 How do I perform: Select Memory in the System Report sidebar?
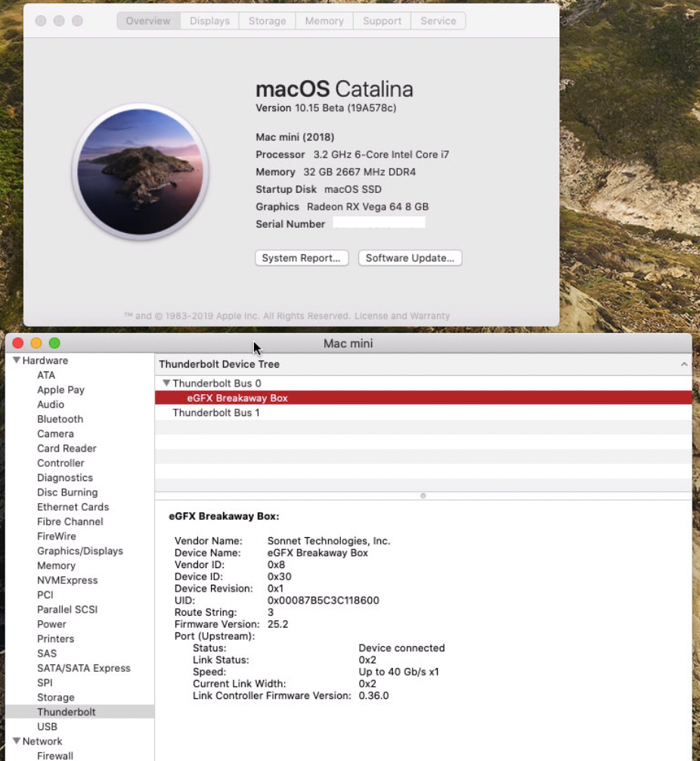click(x=56, y=565)
